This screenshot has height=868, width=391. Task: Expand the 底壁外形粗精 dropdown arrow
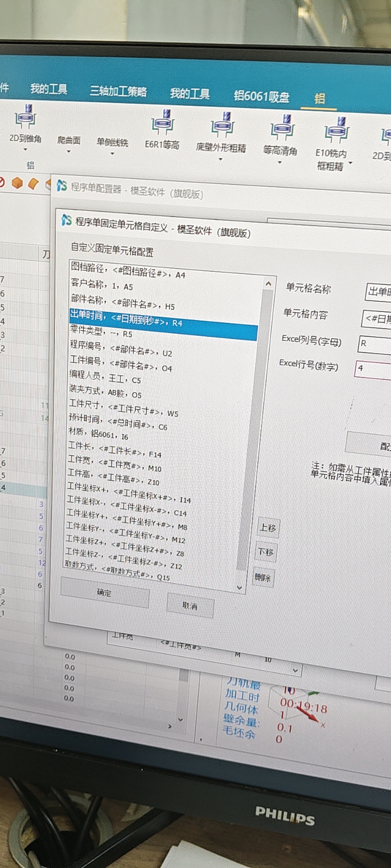pos(220,159)
